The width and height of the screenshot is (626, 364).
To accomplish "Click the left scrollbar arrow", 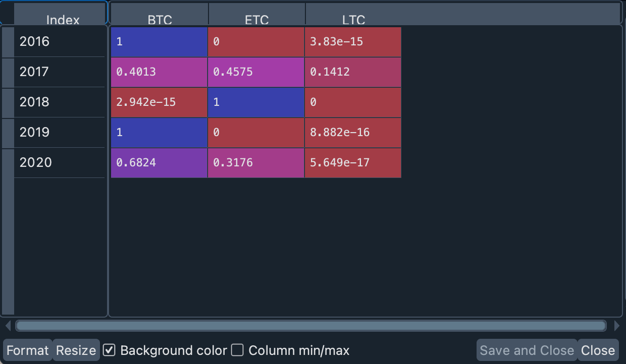I will pyautogui.click(x=7, y=326).
